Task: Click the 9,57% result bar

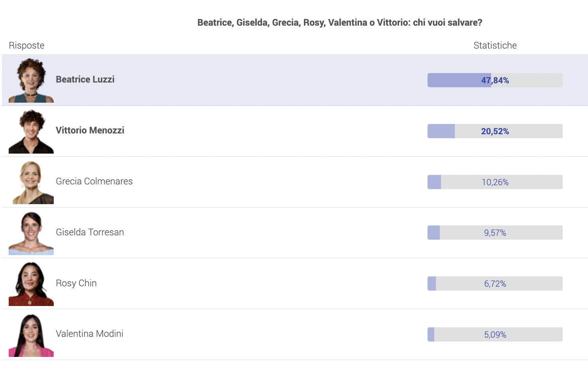Action: (x=495, y=233)
